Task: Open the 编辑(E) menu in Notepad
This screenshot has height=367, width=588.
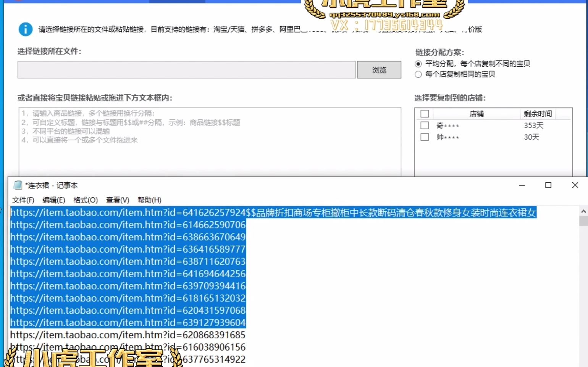Action: point(54,200)
